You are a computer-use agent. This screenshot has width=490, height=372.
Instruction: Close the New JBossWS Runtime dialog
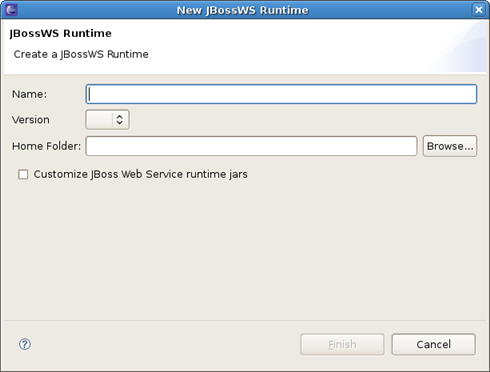(x=478, y=10)
